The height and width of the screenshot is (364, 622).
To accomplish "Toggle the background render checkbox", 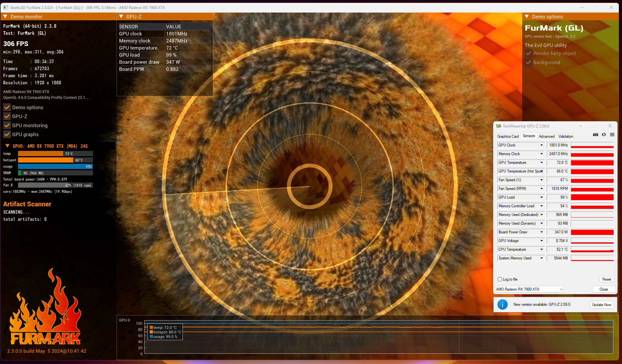I will point(529,62).
